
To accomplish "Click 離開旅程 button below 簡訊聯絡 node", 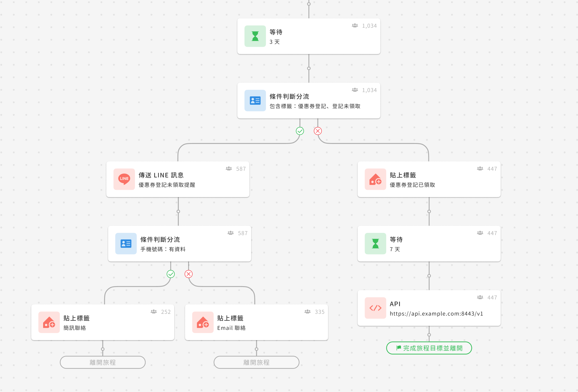I will point(103,362).
